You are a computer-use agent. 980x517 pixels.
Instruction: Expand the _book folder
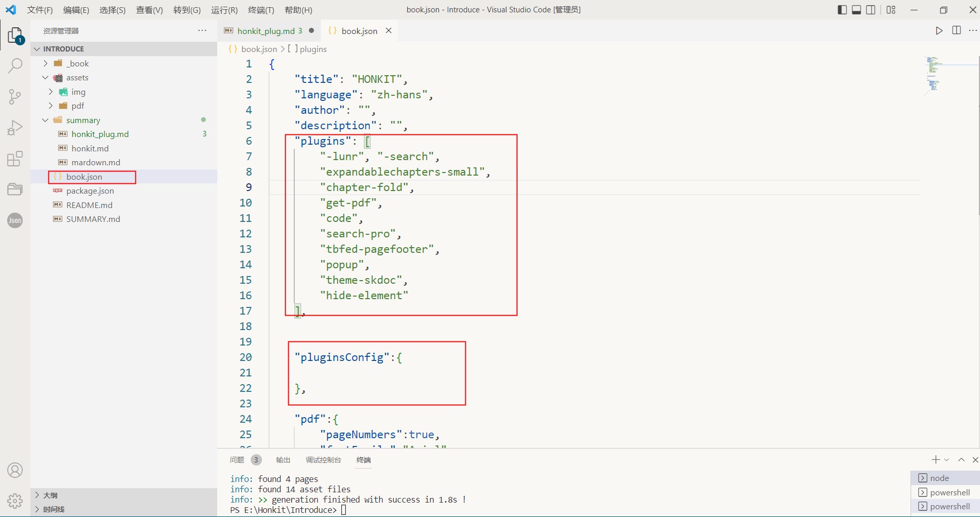click(45, 63)
